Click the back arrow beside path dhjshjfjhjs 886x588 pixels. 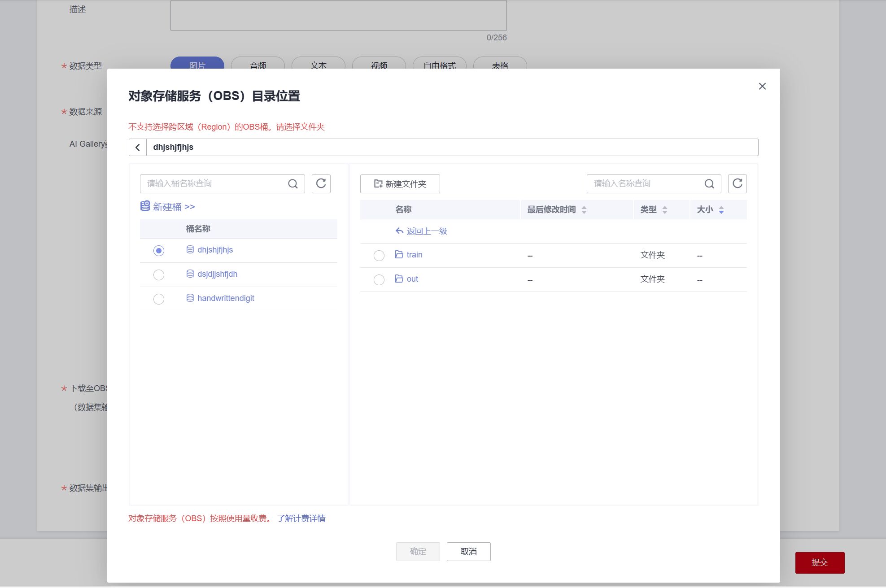(x=138, y=148)
